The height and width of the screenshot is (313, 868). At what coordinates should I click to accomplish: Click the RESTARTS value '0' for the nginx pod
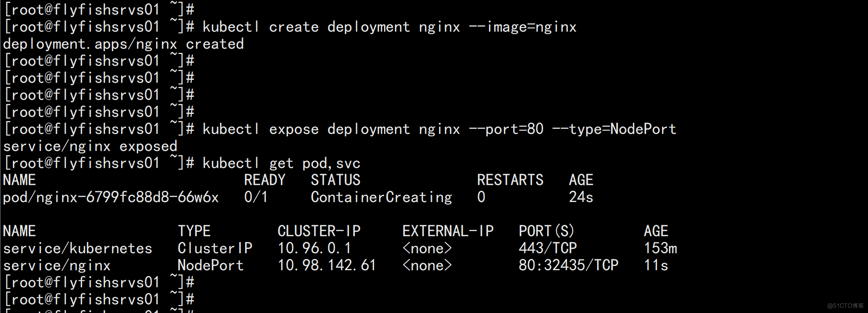point(481,197)
